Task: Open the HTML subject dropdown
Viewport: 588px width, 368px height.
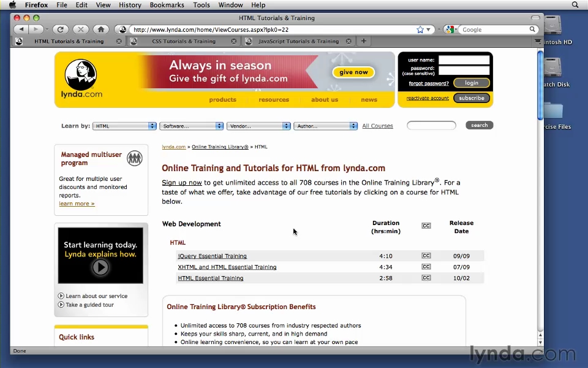Action: click(125, 126)
